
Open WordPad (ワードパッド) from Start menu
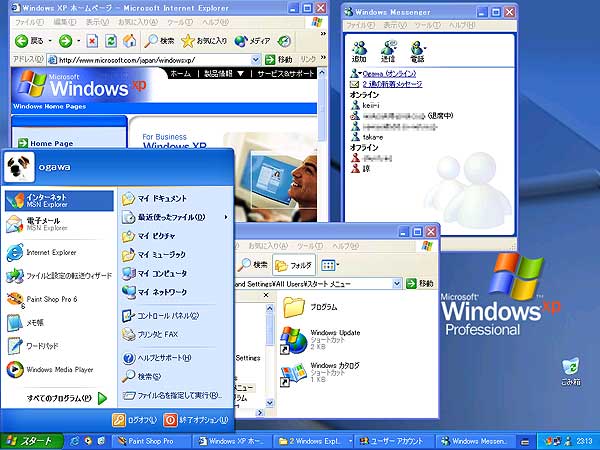(x=59, y=346)
